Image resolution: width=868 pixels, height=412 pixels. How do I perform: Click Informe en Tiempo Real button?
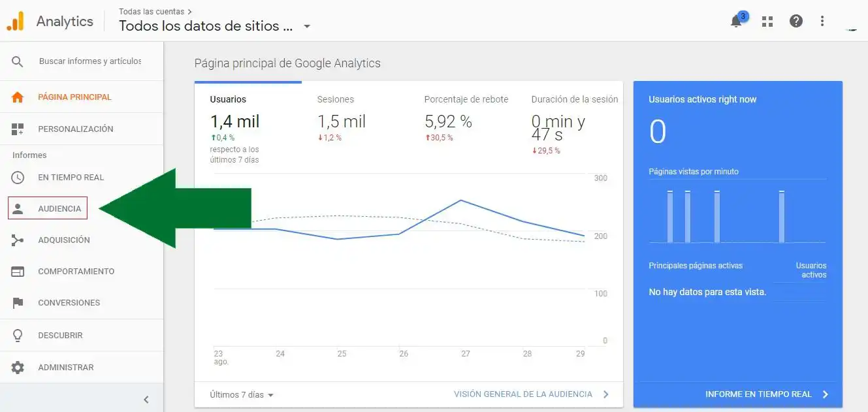[x=758, y=394]
